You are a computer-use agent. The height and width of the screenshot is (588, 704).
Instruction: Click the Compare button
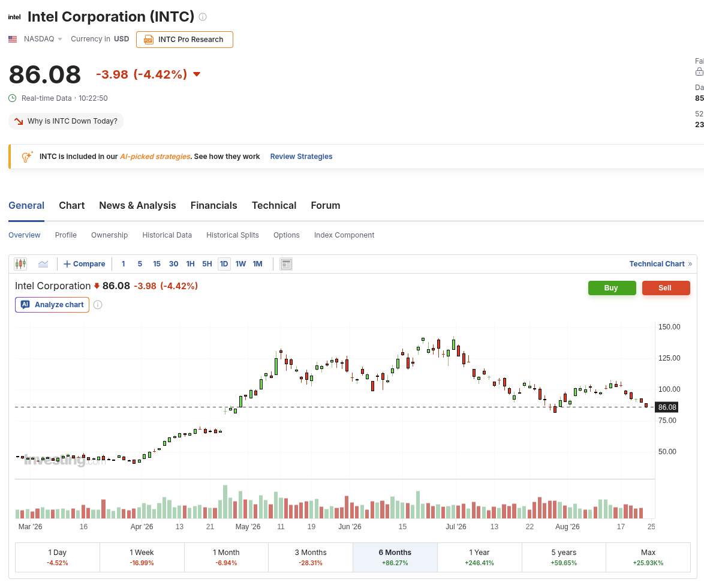tap(85, 264)
